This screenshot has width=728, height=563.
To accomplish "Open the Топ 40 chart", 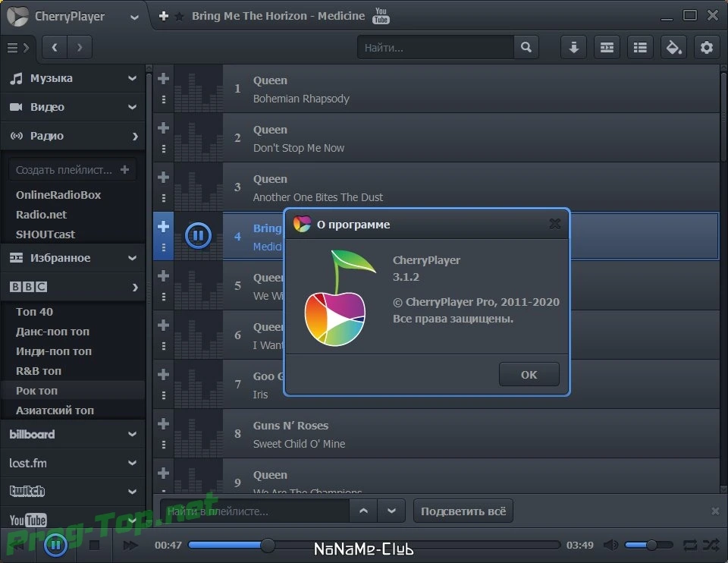I will 34,312.
